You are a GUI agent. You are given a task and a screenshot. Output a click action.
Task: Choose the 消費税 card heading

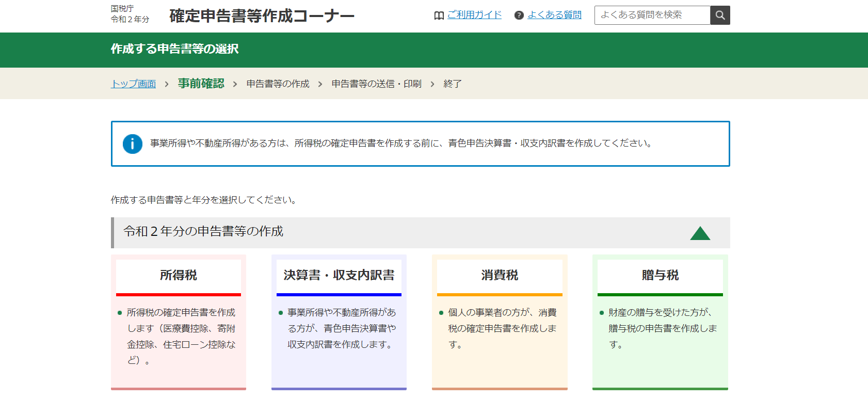pos(500,276)
